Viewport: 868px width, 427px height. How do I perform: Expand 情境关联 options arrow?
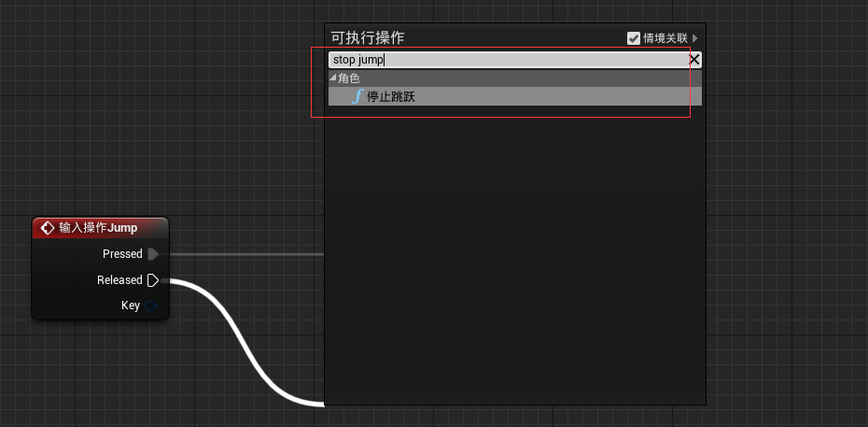tap(695, 38)
